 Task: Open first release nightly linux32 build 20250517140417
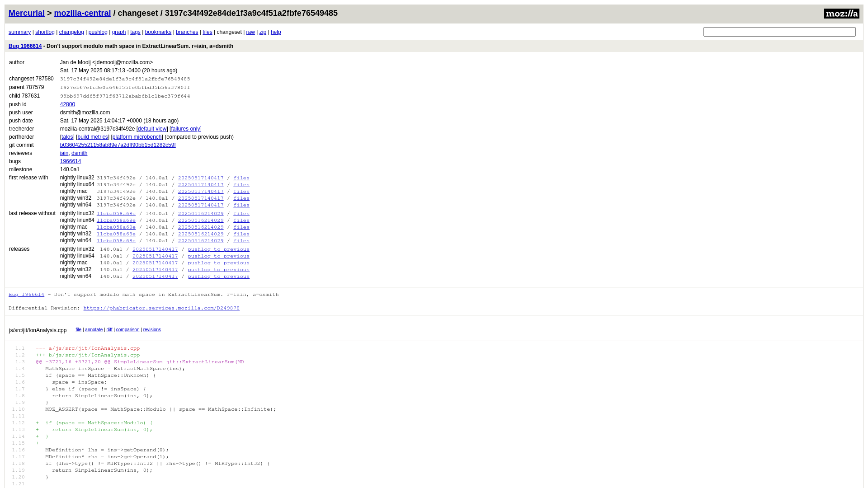[201, 178]
